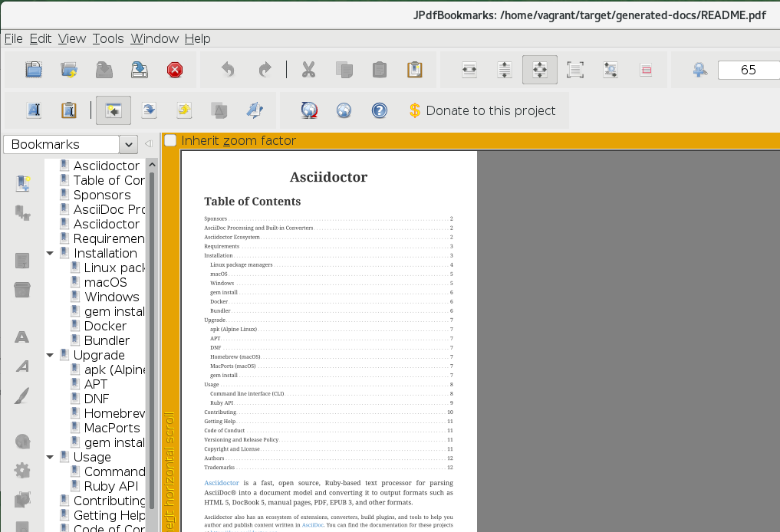Open the View menu
780x532 pixels.
72,38
